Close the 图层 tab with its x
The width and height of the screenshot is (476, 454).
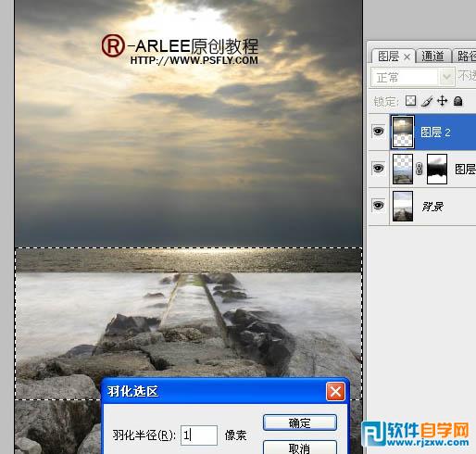(407, 57)
